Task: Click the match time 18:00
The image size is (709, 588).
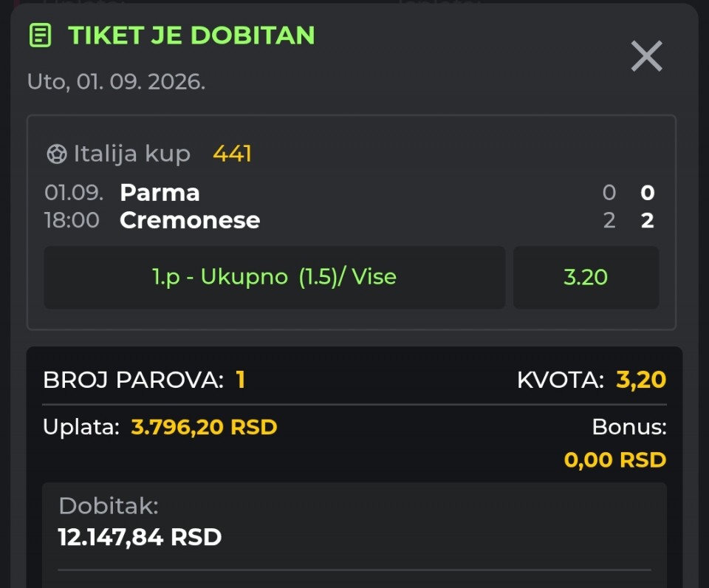Action: 72,220
